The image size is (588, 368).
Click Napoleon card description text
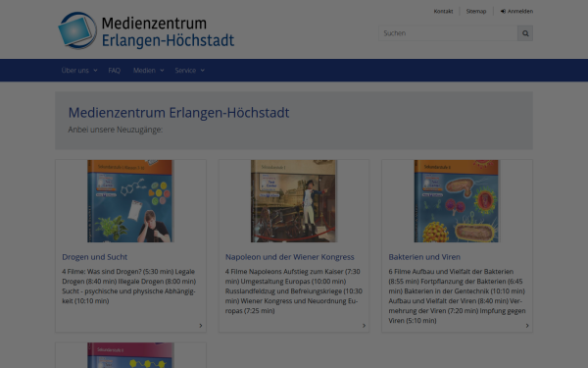(294, 291)
